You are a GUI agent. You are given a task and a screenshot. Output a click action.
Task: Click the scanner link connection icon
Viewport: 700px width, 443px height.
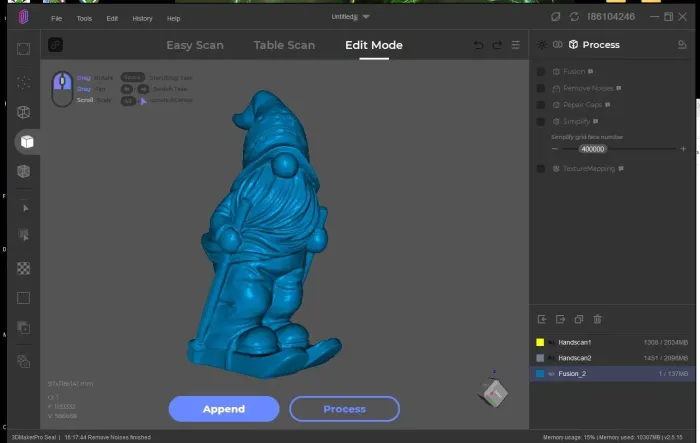point(55,45)
